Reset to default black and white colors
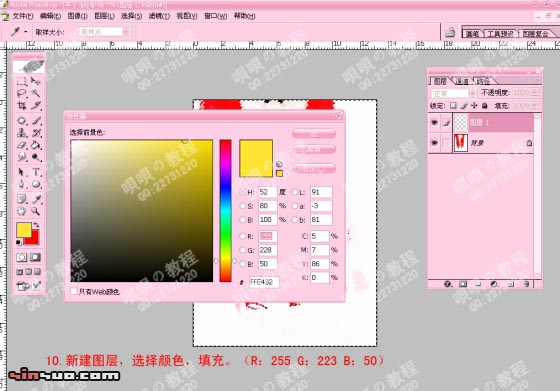 click(x=19, y=243)
